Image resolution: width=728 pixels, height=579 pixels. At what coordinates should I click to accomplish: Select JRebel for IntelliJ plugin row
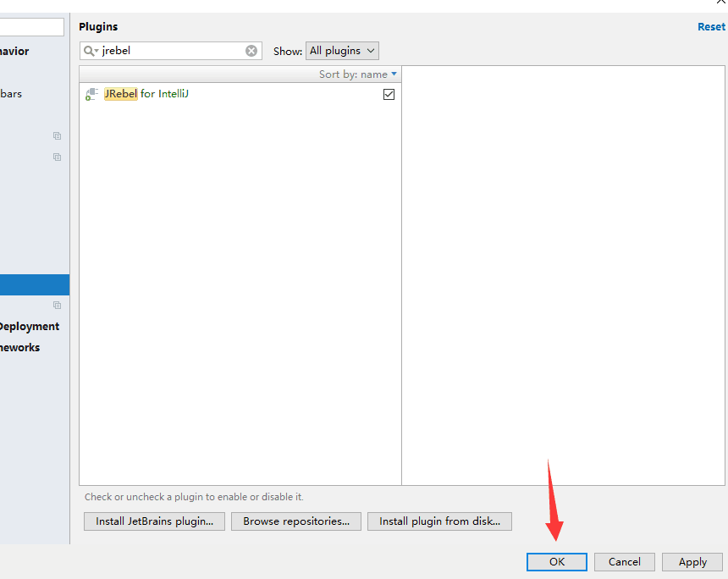[x=240, y=94]
